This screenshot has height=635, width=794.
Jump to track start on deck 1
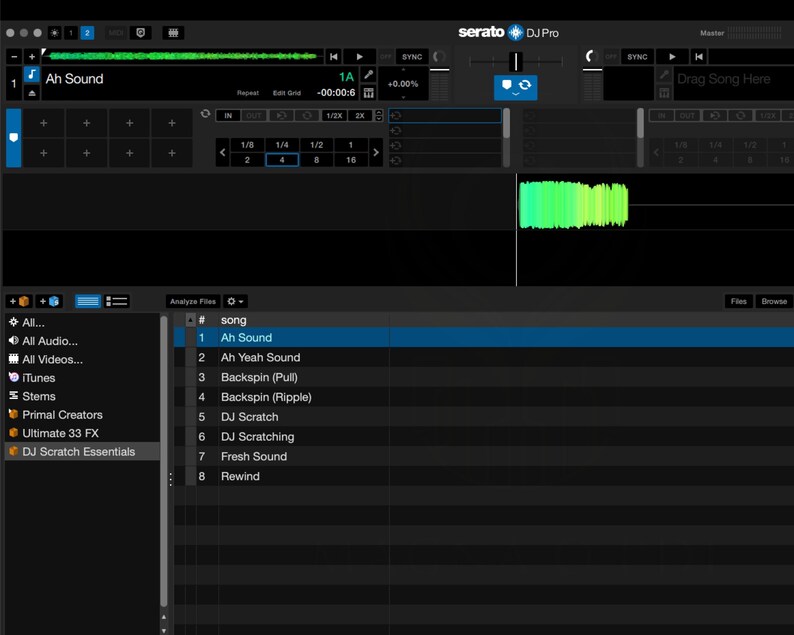coord(333,57)
